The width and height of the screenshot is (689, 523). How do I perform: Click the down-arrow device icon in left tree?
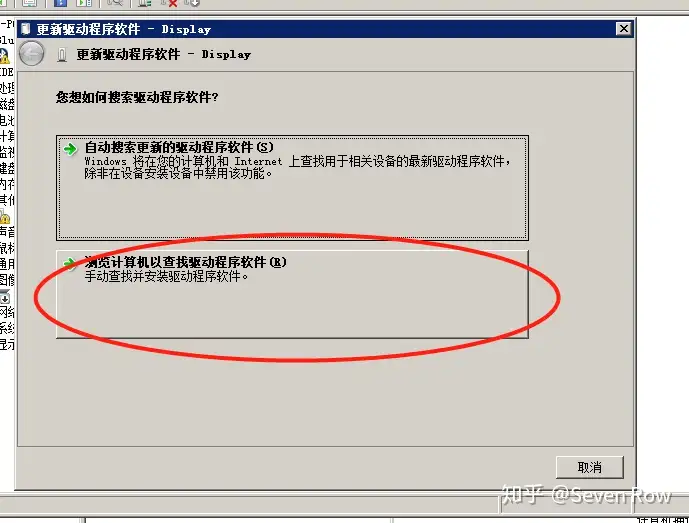point(5,298)
